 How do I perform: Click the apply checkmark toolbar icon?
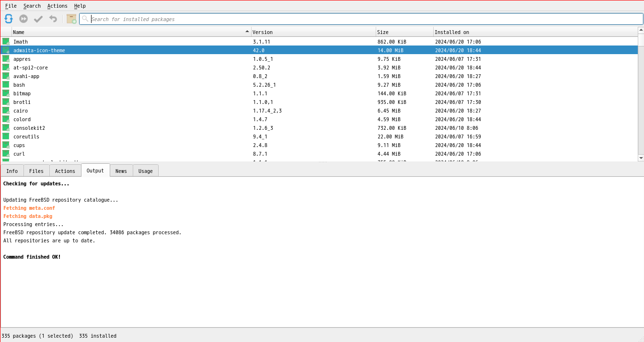coord(38,19)
